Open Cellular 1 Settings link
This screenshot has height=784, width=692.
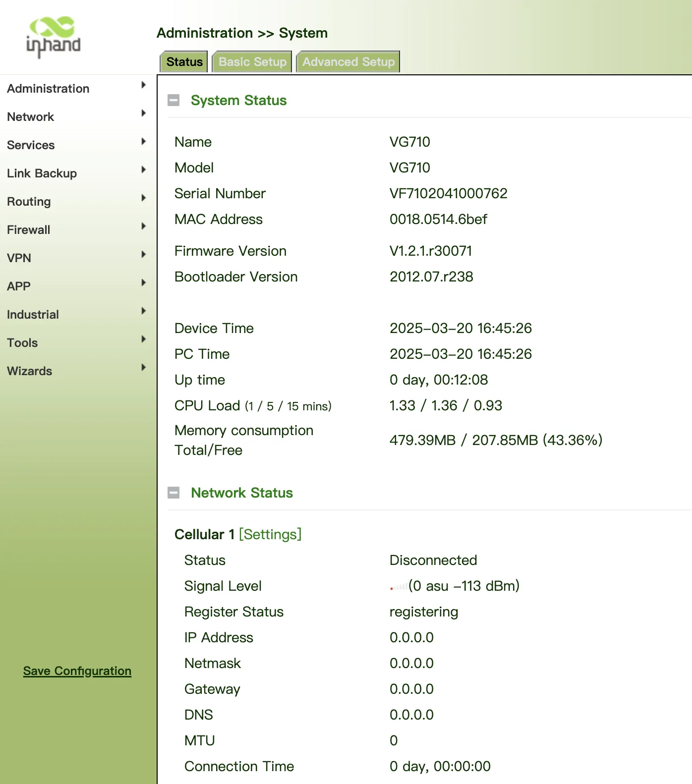coord(270,534)
